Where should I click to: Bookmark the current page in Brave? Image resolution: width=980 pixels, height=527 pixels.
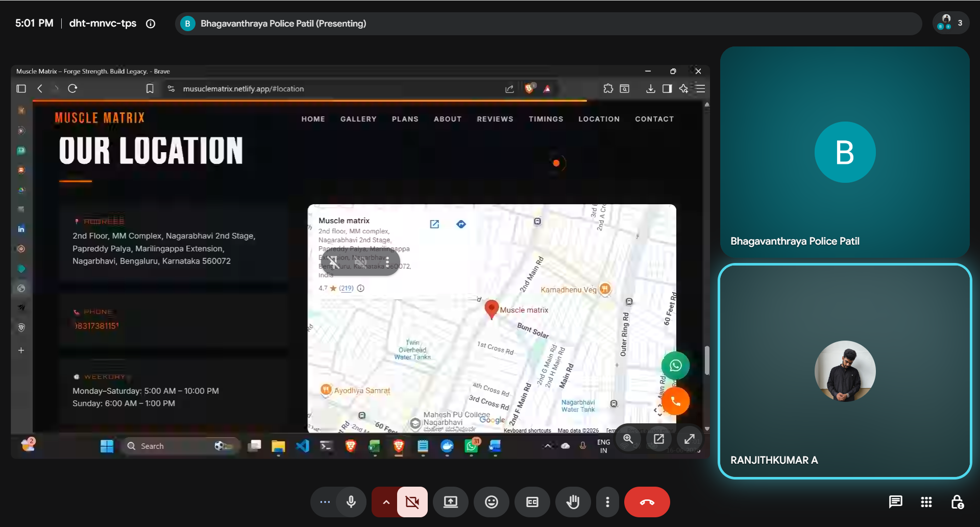[x=150, y=88]
